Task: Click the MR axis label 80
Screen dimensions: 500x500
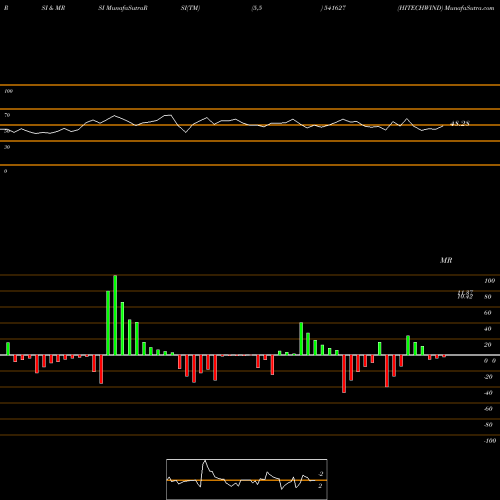Action: pos(488,297)
